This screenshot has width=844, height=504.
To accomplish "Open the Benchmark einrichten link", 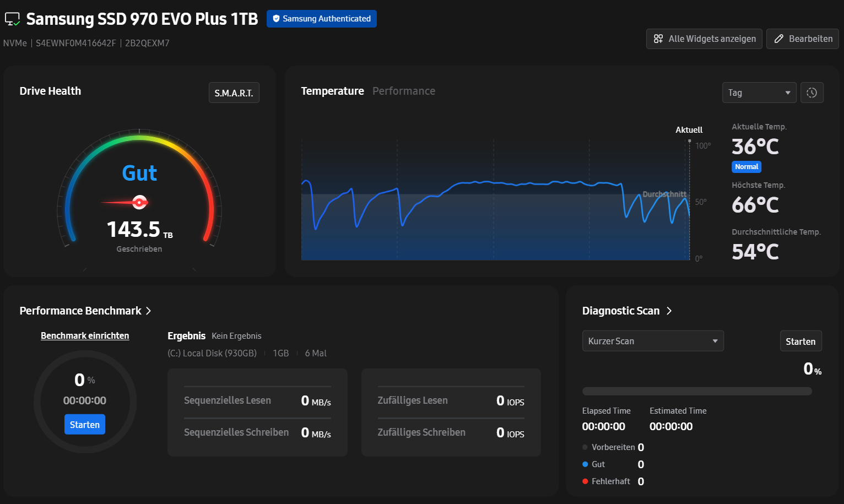I will click(85, 335).
